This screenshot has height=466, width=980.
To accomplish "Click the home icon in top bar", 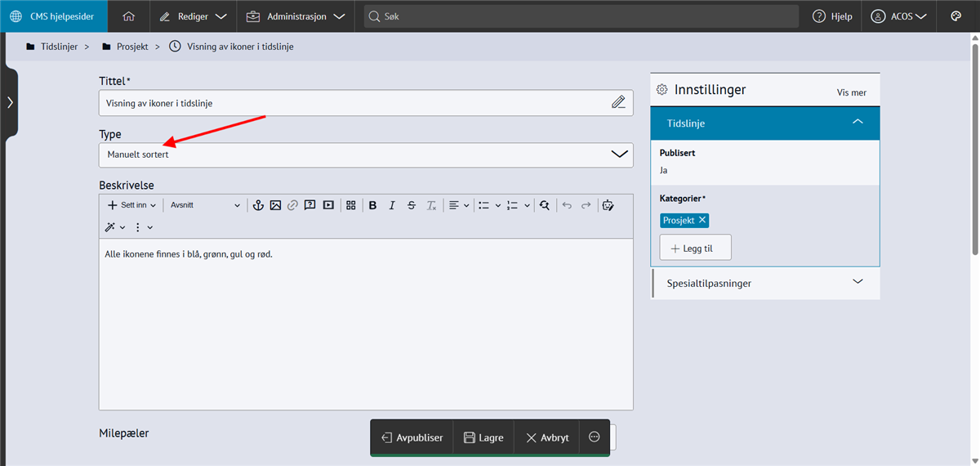I will coord(128,16).
